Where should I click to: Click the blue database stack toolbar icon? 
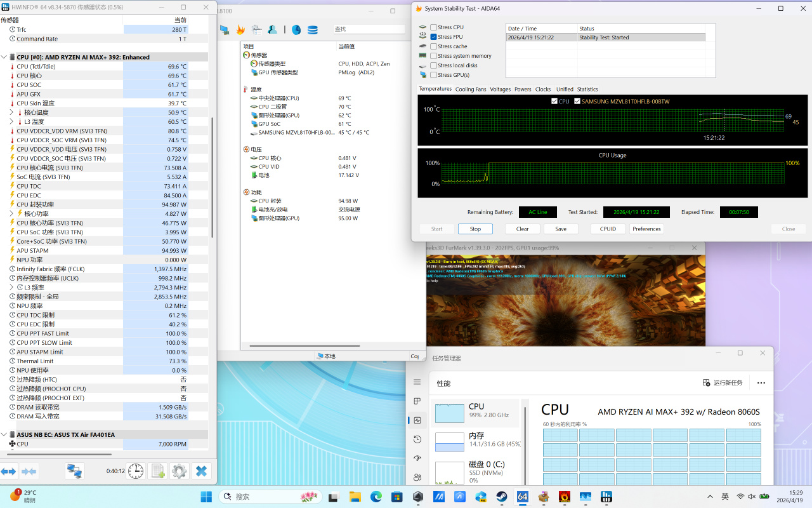pos(313,30)
